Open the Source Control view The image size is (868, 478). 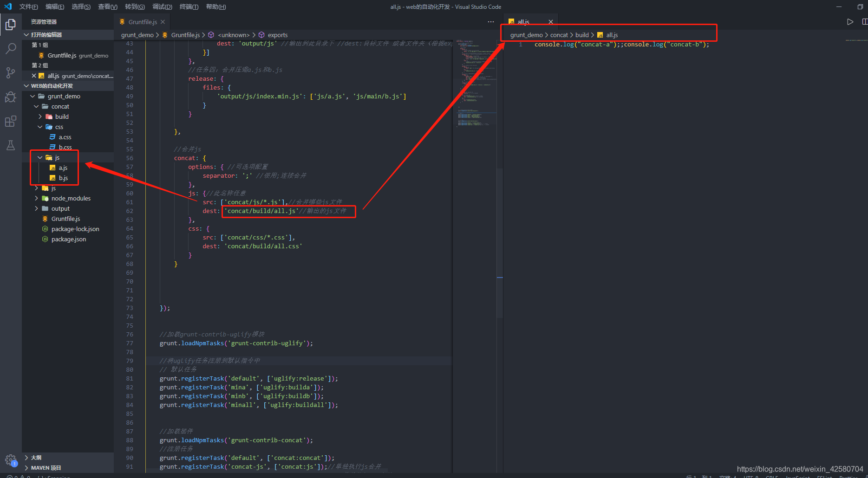[x=11, y=72]
